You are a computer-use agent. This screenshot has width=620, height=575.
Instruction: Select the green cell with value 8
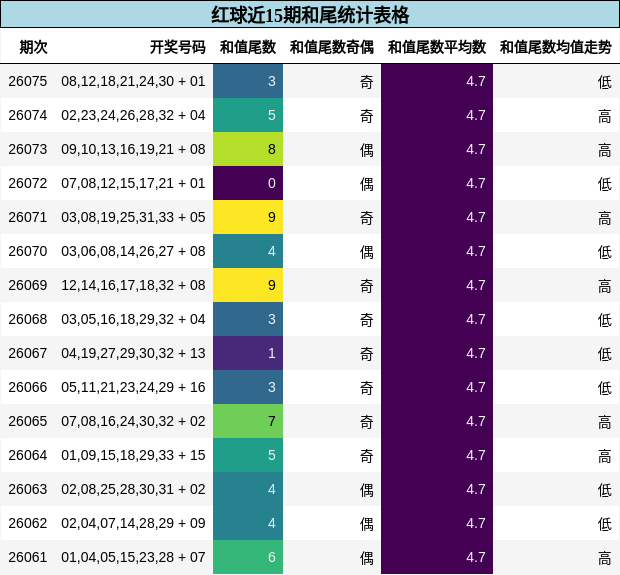point(248,149)
